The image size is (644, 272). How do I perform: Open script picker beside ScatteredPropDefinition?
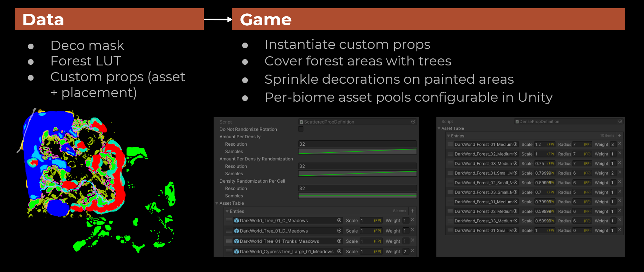coord(413,122)
